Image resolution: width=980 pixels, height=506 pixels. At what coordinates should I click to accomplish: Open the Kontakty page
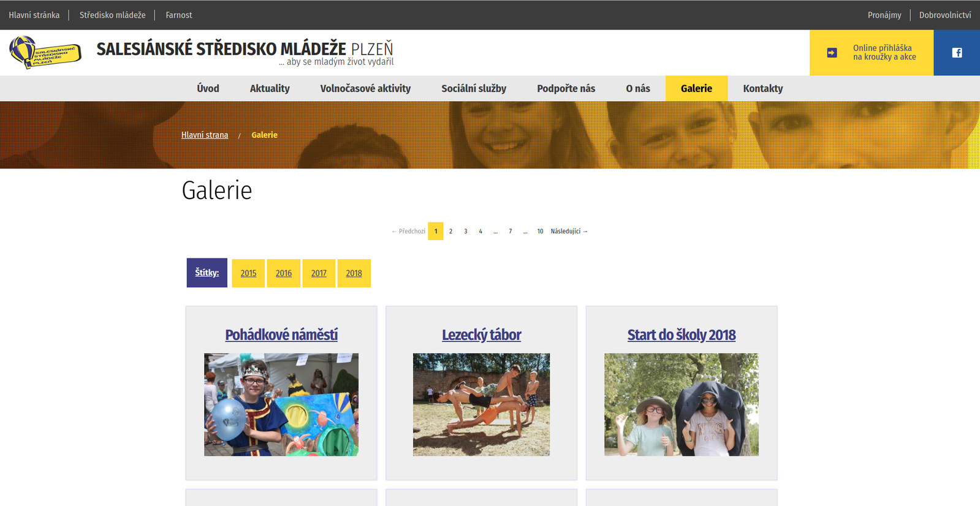762,88
